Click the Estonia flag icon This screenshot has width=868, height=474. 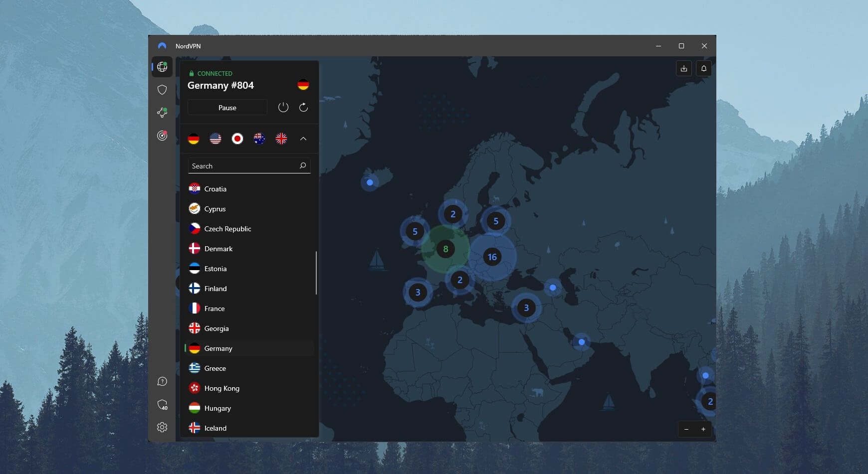[x=195, y=268]
